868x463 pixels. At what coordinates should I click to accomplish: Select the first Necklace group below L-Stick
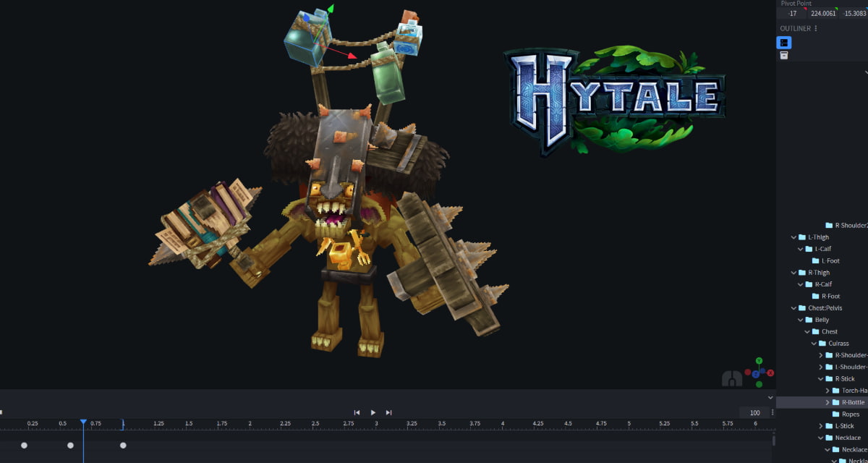(x=848, y=438)
